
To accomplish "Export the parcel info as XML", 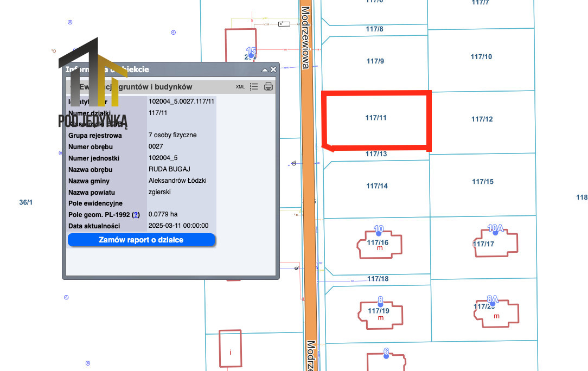I will tap(240, 87).
